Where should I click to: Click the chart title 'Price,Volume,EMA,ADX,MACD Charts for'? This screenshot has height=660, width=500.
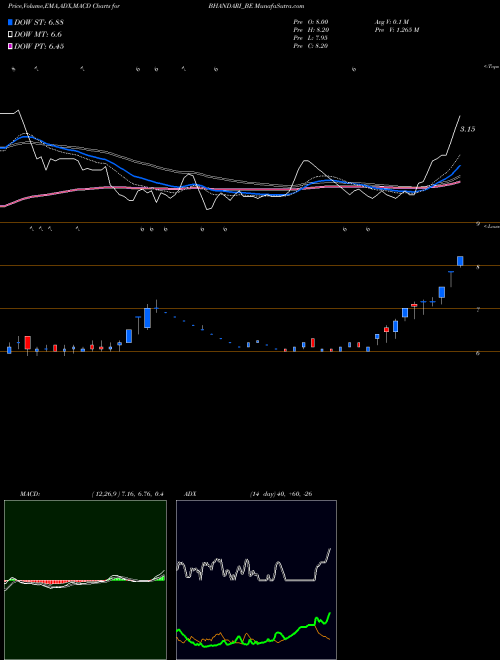64,6
